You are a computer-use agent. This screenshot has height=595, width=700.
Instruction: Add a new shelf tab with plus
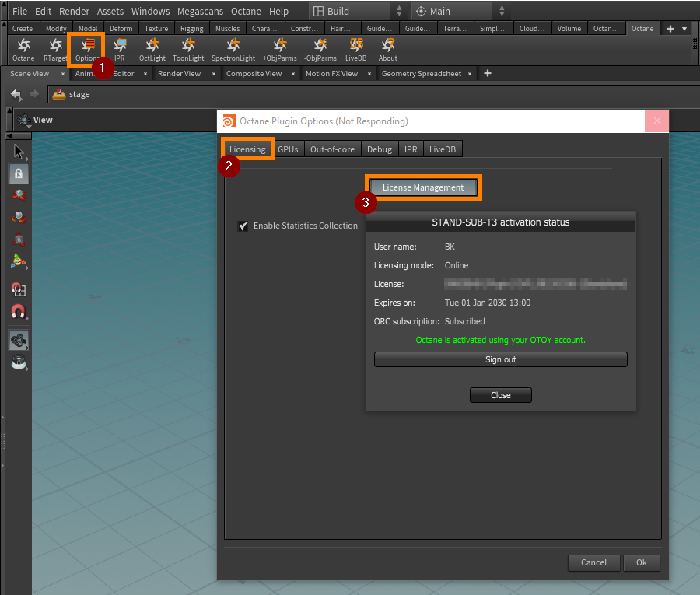[670, 29]
